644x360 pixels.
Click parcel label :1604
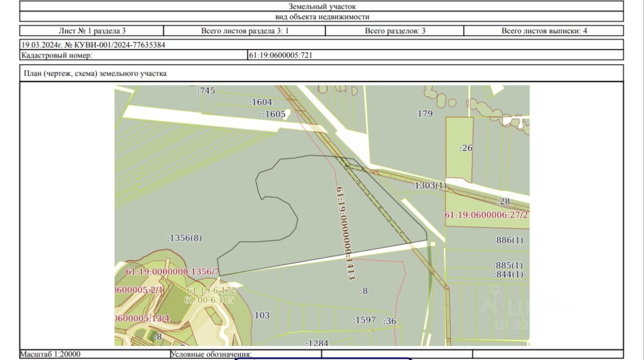pyautogui.click(x=261, y=102)
